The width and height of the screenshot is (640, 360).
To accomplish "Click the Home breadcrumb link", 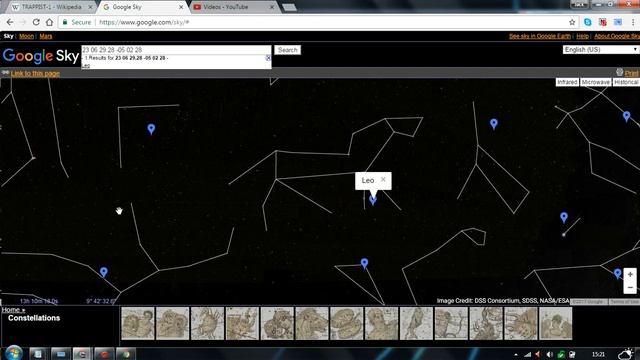I will click(13, 310).
